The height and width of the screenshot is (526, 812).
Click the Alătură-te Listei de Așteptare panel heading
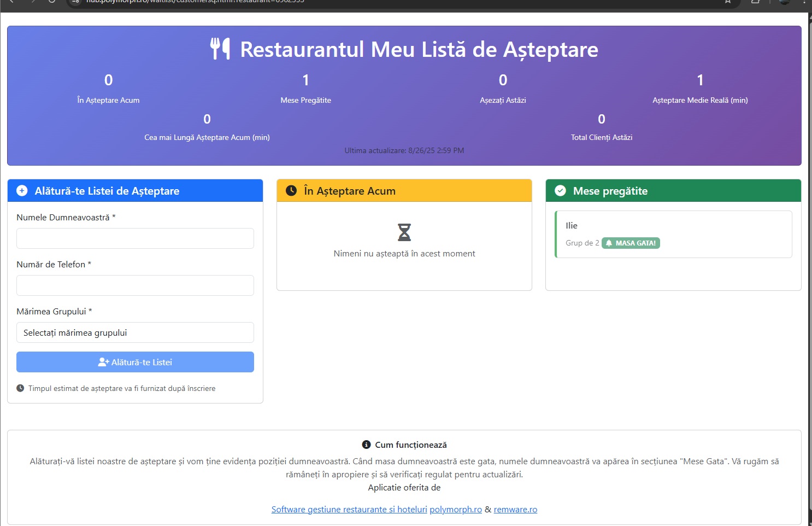[x=107, y=191]
